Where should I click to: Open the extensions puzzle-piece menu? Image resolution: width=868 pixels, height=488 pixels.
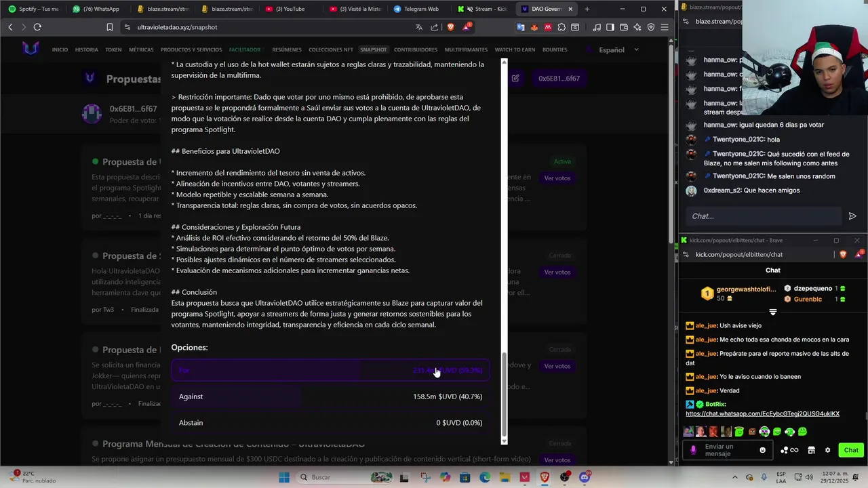561,27
